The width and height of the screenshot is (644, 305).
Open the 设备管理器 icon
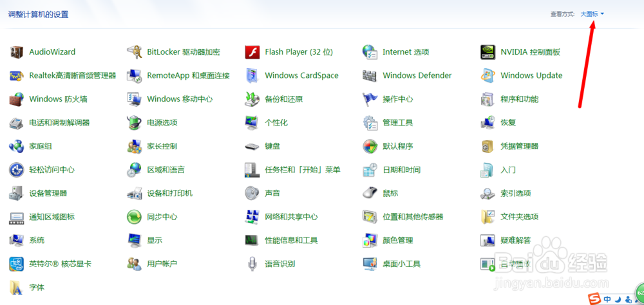[17, 193]
